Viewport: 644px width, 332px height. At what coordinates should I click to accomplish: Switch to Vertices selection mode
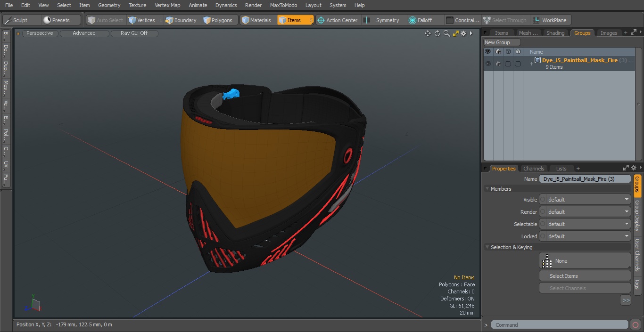coord(145,20)
